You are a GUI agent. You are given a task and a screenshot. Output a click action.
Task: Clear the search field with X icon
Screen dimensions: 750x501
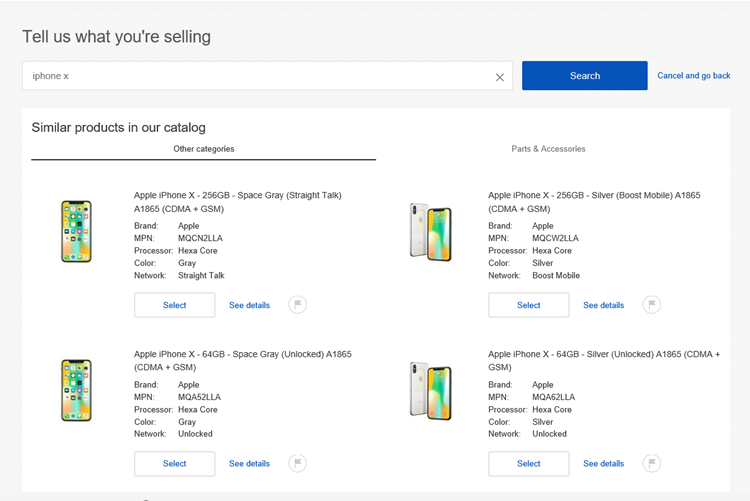(x=500, y=77)
